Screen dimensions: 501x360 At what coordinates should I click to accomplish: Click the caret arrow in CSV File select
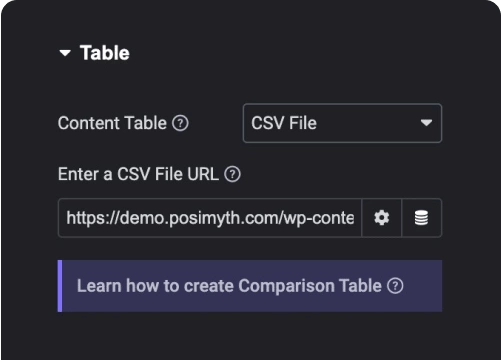(426, 123)
